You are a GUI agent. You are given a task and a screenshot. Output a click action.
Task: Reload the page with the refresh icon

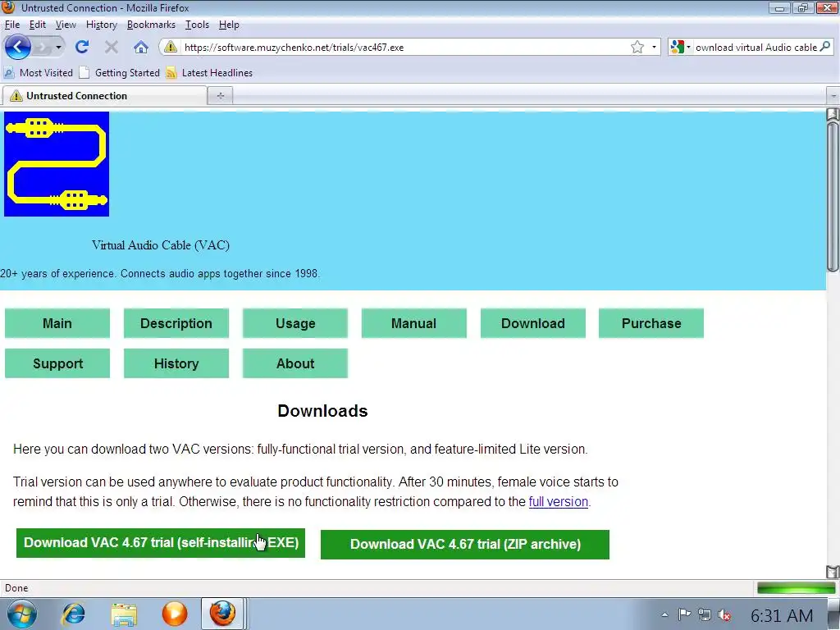82,47
